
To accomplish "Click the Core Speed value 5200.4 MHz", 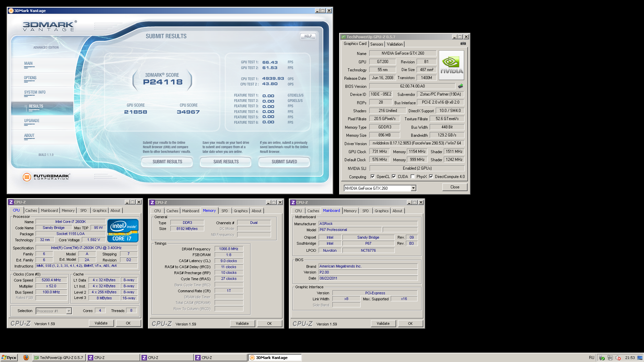I will click(51, 280).
